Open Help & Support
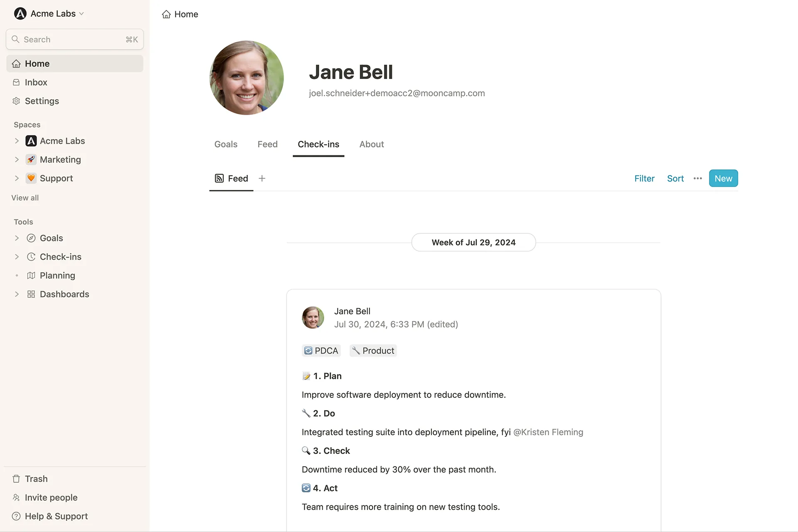Viewport: 798px width, 532px height. pyautogui.click(x=56, y=516)
